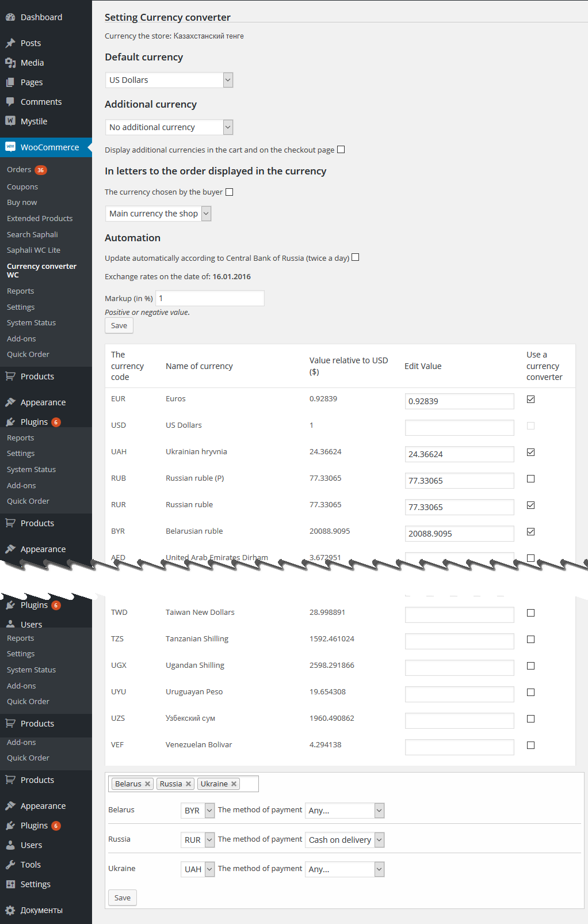Open Saphali WC Lite in the sidebar
The height and width of the screenshot is (924, 588).
click(33, 250)
